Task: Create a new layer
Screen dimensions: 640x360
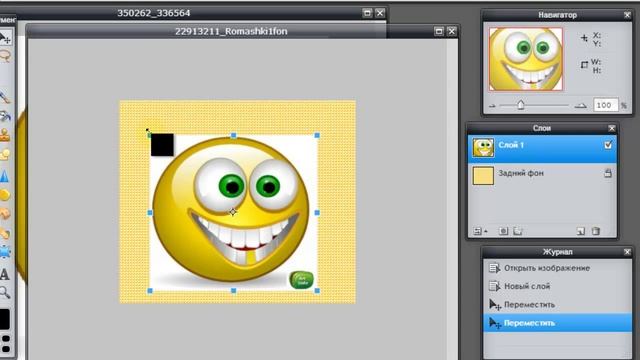Action: (580, 231)
